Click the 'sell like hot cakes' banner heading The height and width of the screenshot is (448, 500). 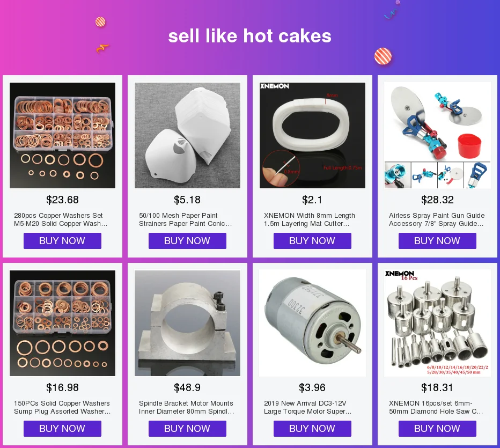250,36
